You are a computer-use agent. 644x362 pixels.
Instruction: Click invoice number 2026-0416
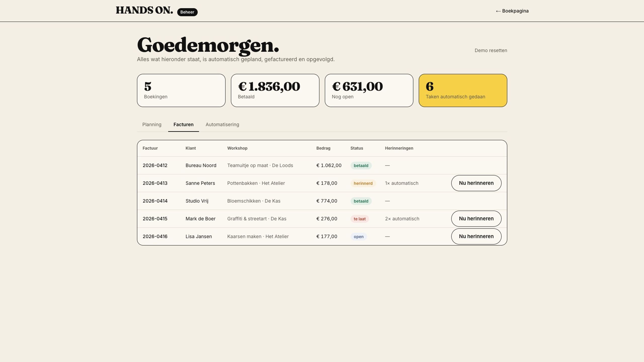click(x=155, y=237)
